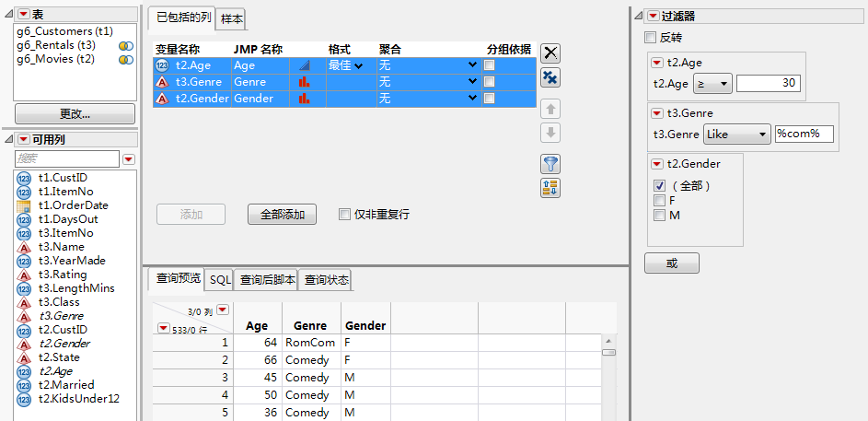Screen dimensions: 868x421
Task: Click character icon beside t3.Genre in included columns
Action: click(x=162, y=82)
